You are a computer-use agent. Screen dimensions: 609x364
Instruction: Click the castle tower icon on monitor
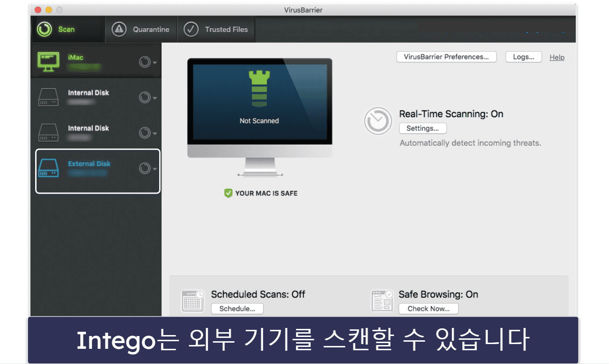(x=259, y=88)
